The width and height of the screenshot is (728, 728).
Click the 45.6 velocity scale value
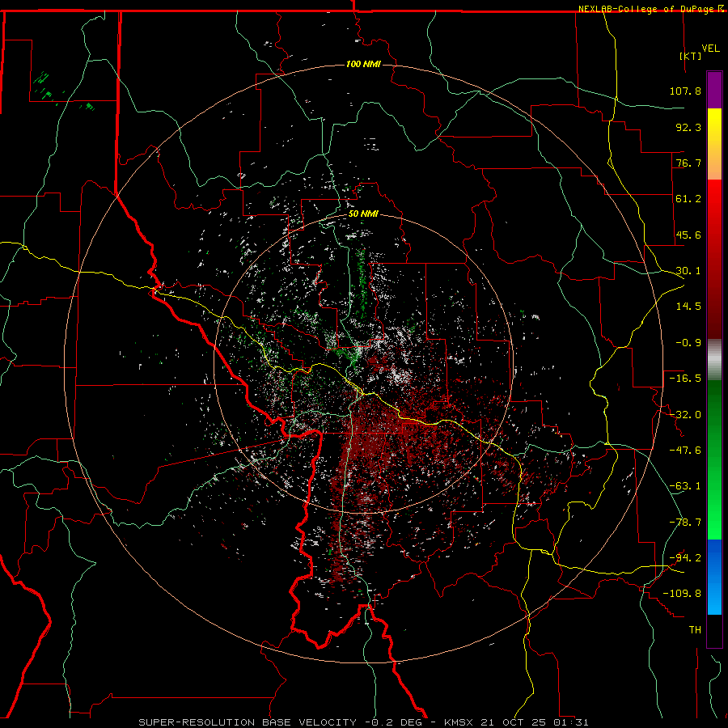click(688, 235)
